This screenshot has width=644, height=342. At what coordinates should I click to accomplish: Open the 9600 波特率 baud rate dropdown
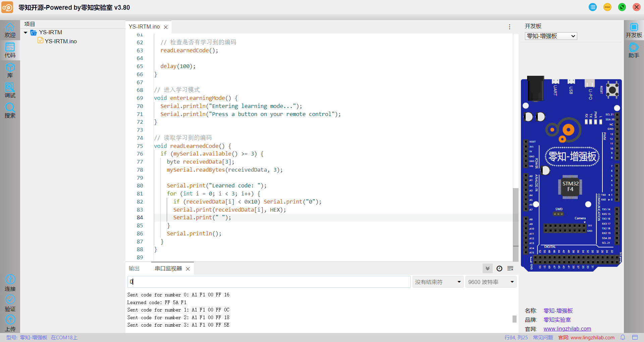[x=491, y=282]
